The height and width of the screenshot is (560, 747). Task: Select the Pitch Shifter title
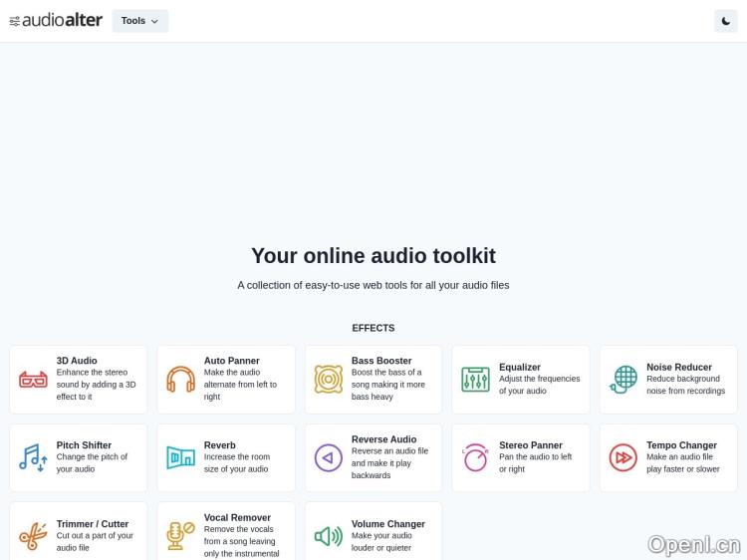(x=84, y=445)
